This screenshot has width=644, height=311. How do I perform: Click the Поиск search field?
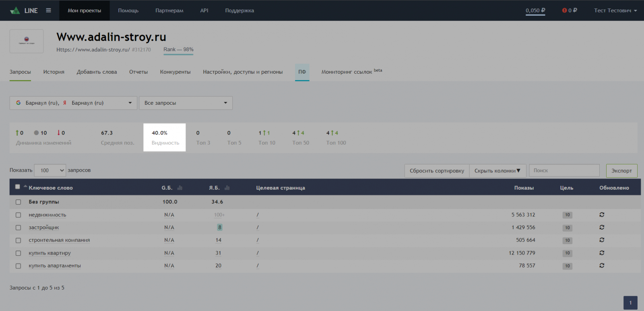[564, 170]
